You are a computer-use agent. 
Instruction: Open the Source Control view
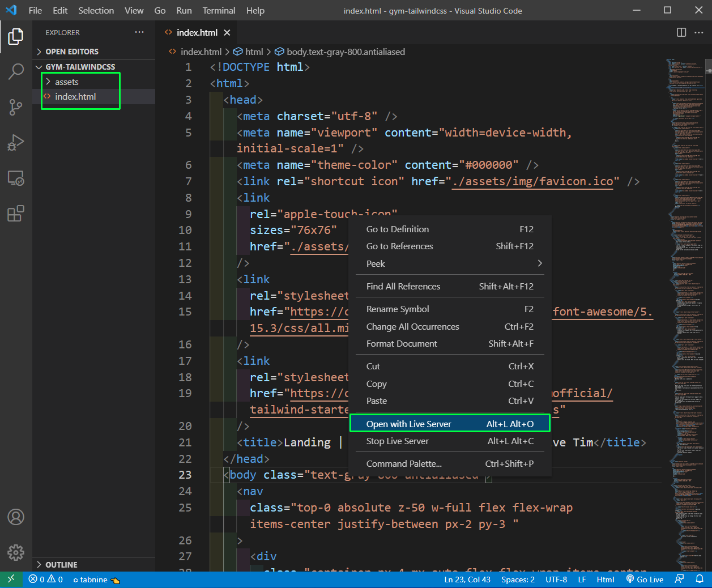pyautogui.click(x=16, y=107)
